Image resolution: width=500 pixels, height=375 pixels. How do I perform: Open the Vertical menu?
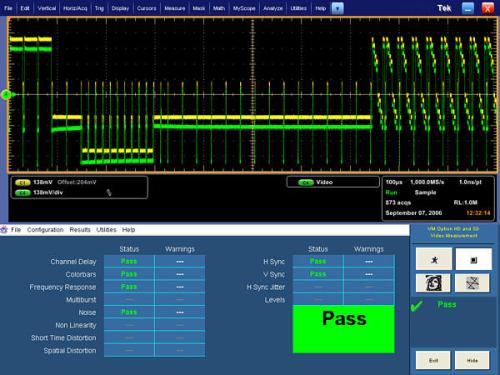coord(47,8)
